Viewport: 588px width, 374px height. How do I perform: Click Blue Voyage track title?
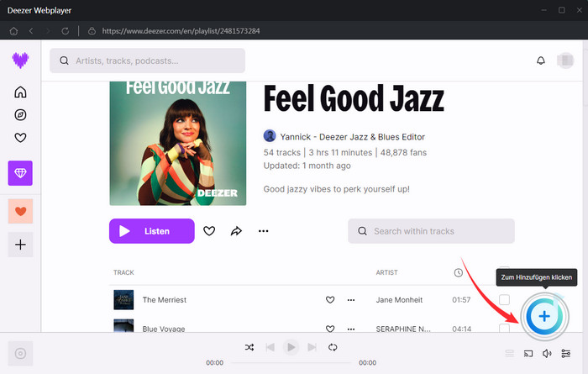click(164, 329)
